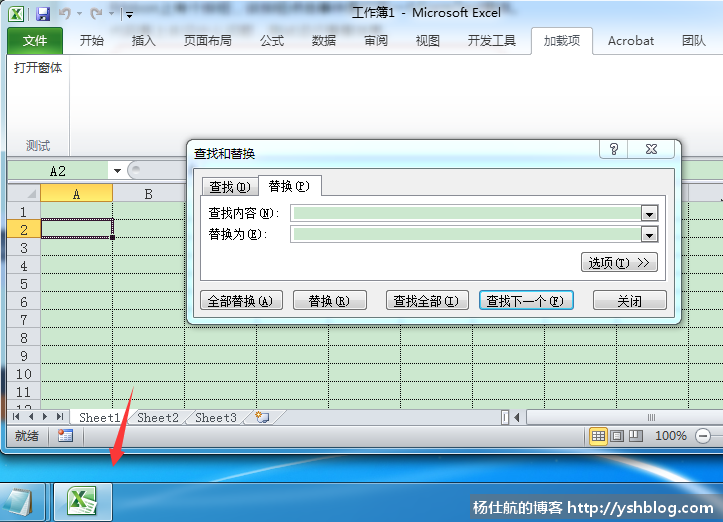Expand the 查找内容 history dropdown
The height and width of the screenshot is (522, 723).
pos(649,214)
